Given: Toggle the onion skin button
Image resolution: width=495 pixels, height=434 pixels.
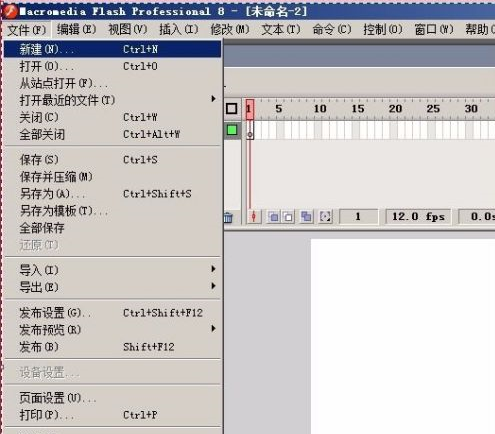Looking at the screenshot, I should point(273,217).
